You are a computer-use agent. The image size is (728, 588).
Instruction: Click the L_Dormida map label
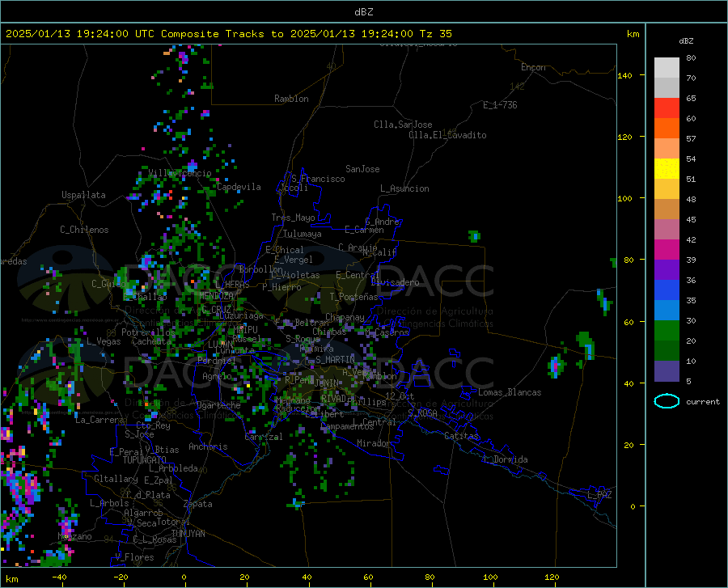coord(506,459)
